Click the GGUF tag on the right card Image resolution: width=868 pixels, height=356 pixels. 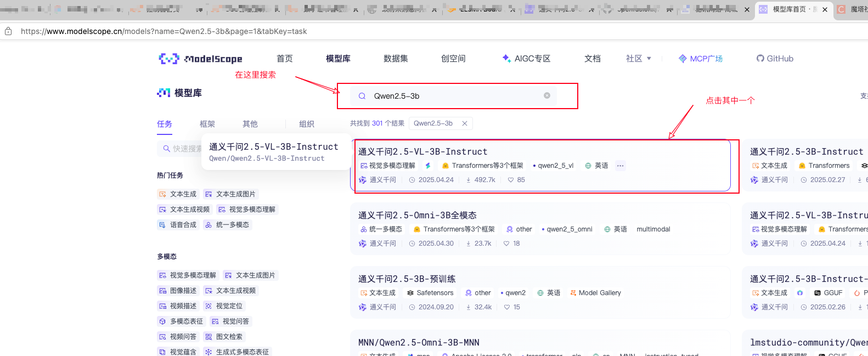coord(828,293)
